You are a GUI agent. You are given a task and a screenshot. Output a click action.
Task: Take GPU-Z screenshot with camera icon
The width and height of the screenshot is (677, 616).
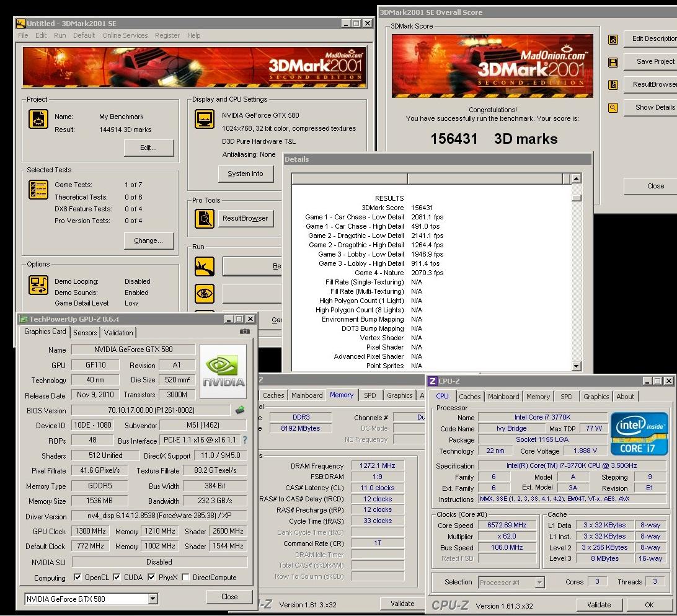pyautogui.click(x=245, y=332)
